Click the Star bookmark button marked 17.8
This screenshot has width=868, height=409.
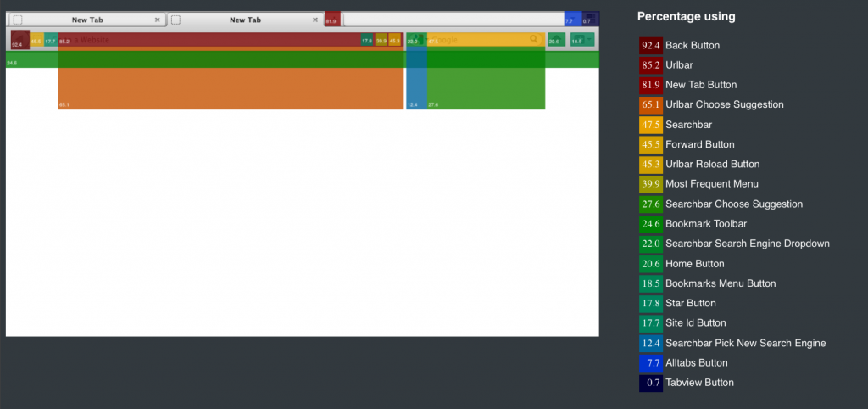coord(367,40)
